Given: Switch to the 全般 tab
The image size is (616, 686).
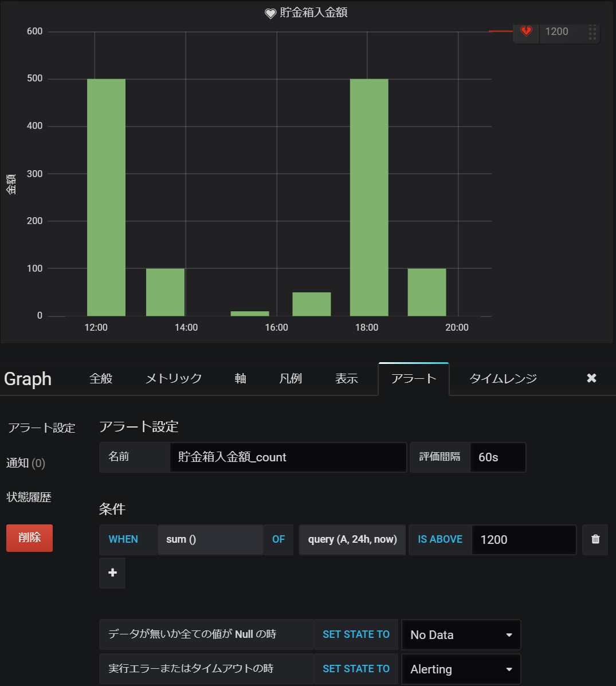Looking at the screenshot, I should 101,378.
